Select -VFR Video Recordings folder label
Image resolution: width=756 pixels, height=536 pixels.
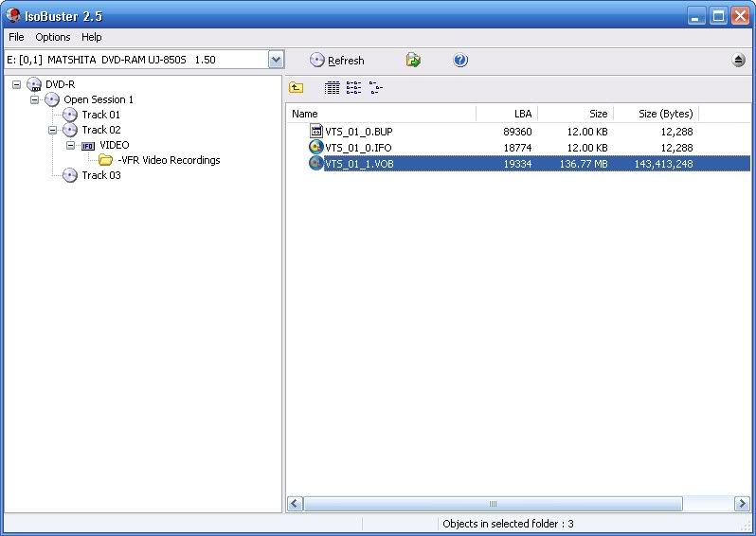(169, 160)
